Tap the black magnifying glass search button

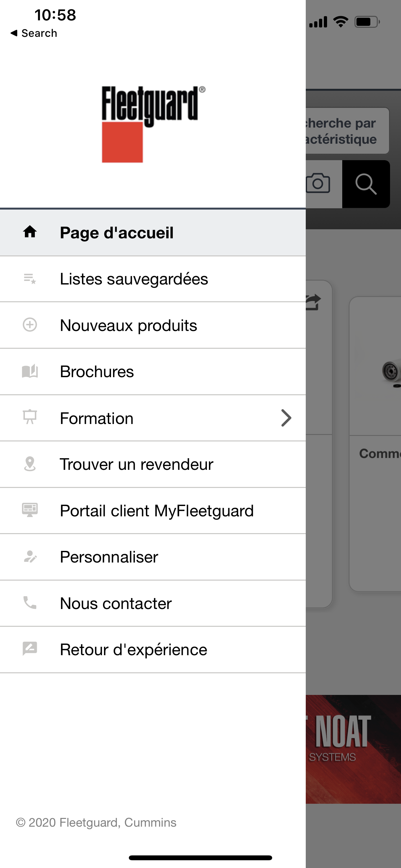coord(366,184)
